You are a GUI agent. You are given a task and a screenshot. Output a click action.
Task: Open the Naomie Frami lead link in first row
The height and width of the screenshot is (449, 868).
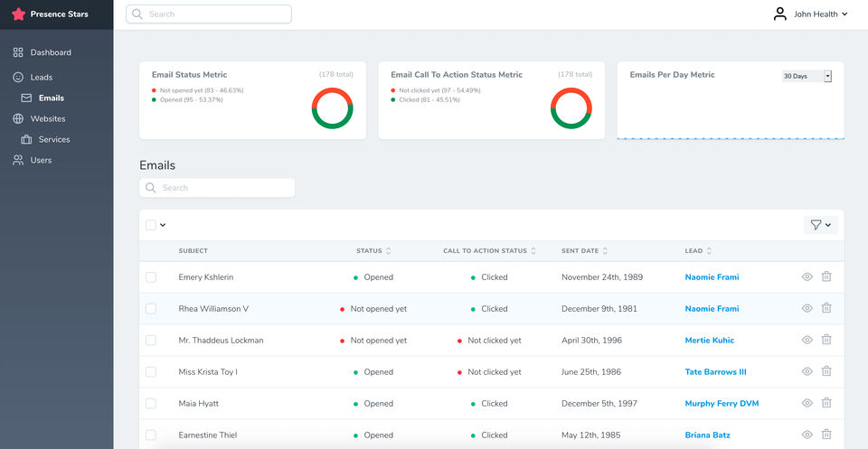tap(712, 277)
